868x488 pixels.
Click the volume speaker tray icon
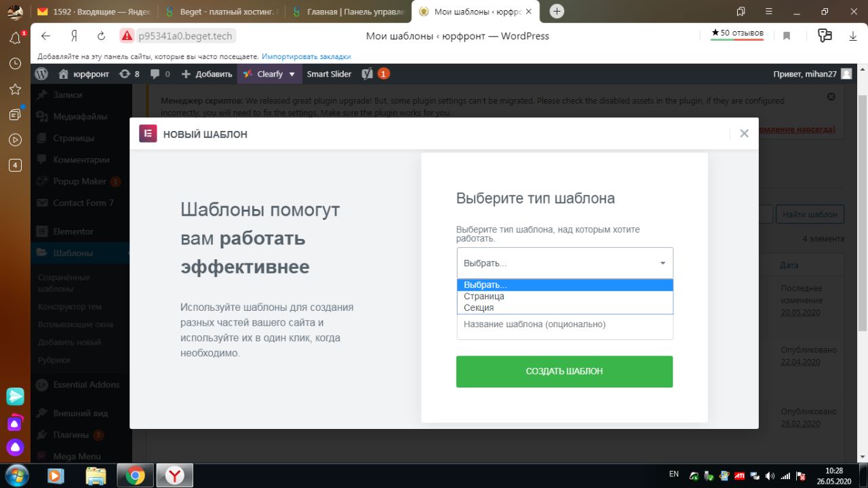click(x=770, y=476)
